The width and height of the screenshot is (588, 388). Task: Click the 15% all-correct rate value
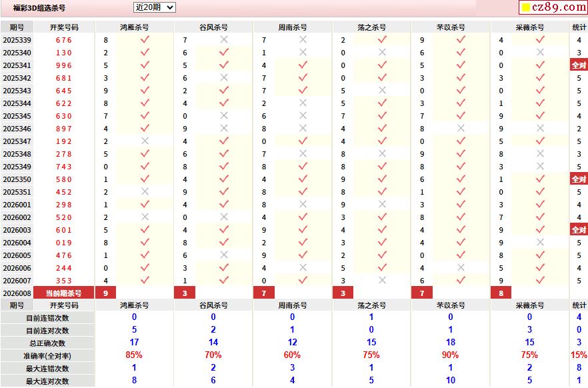point(579,355)
